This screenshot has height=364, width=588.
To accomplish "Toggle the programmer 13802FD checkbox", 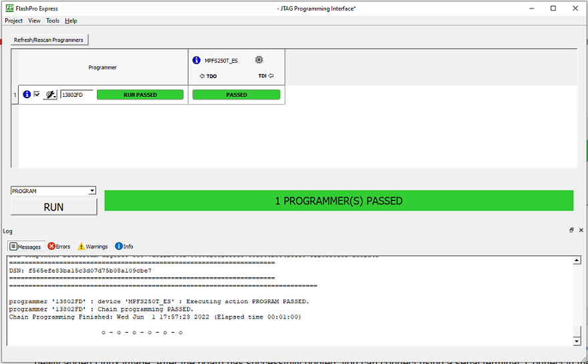I will [x=36, y=94].
